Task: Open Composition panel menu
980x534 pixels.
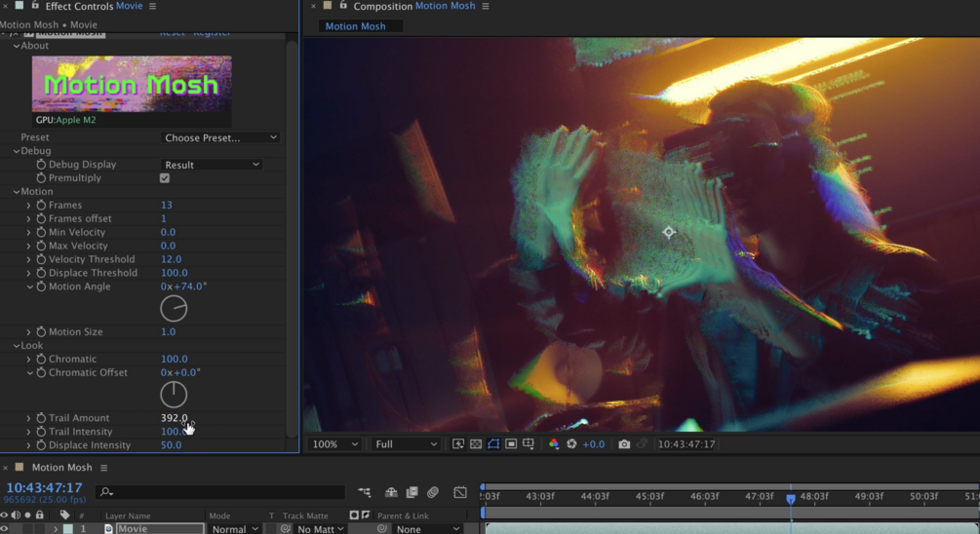Action: click(485, 6)
